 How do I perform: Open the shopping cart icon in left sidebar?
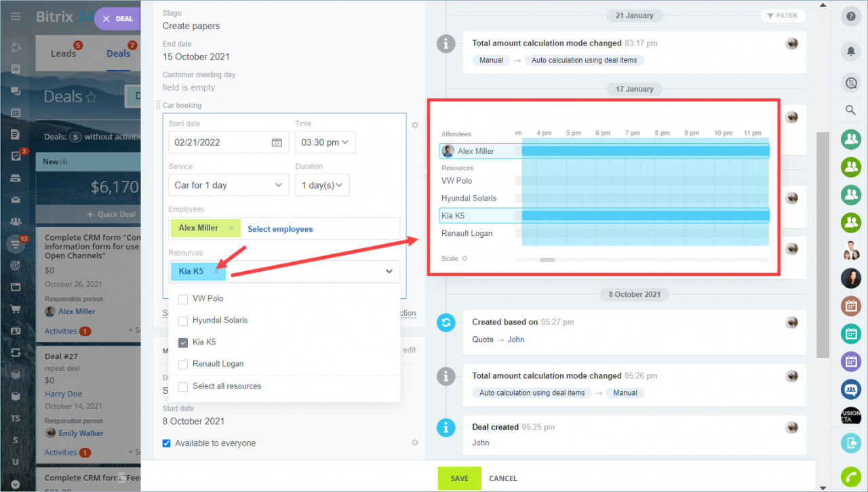16,309
